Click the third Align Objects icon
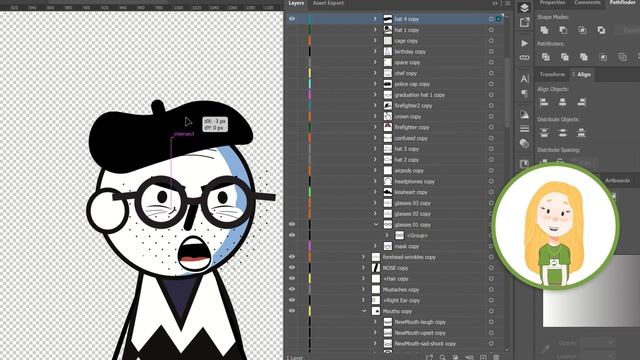The height and width of the screenshot is (360, 640). click(x=582, y=102)
